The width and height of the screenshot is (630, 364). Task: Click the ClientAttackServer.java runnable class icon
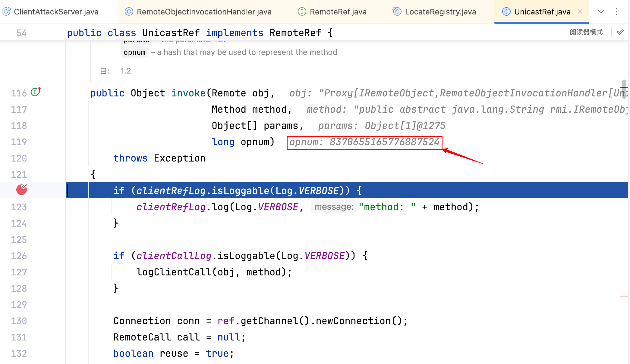tap(7, 12)
